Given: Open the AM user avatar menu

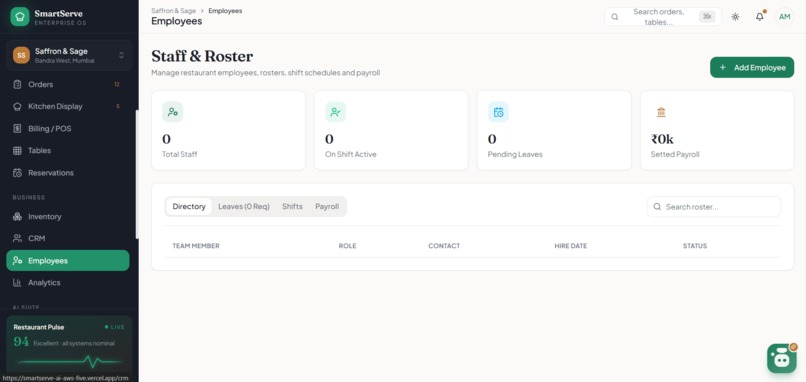Looking at the screenshot, I should click(784, 17).
